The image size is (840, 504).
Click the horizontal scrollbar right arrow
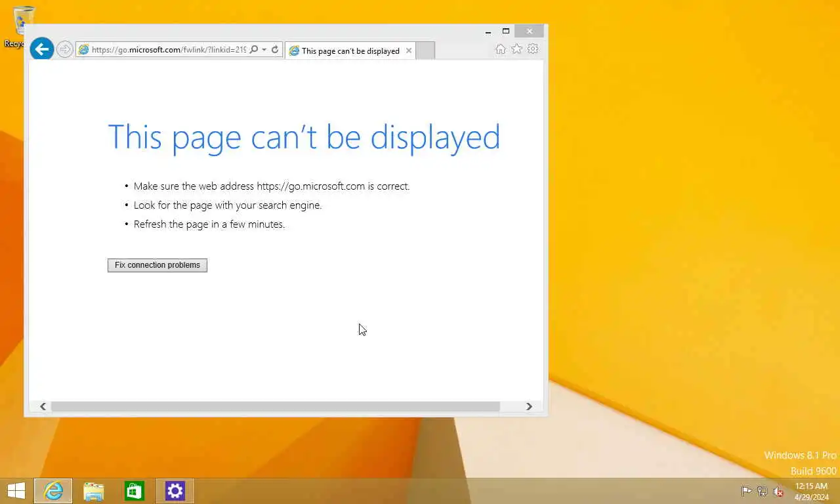pyautogui.click(x=529, y=407)
